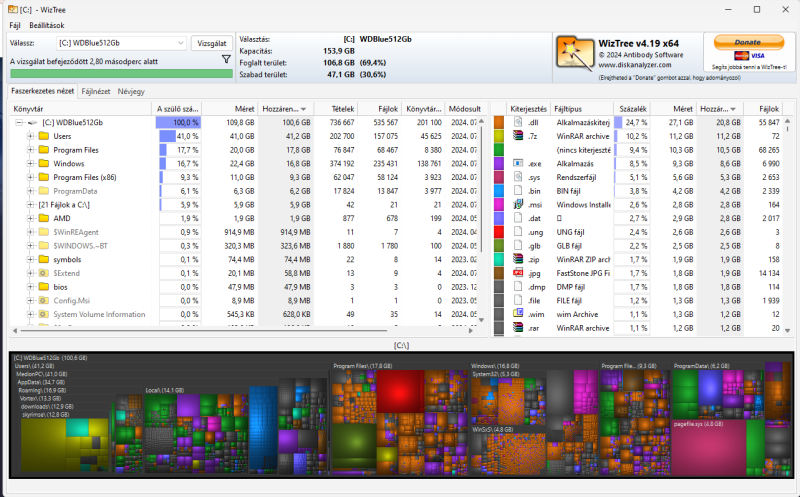Screen dimensions: 800x497
Task: Click the .sys system file icon
Action: tap(518, 178)
